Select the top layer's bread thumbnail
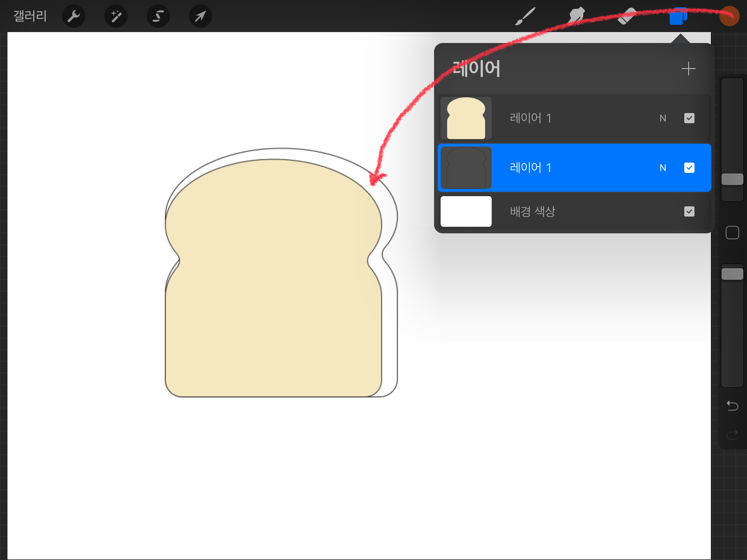 466,118
